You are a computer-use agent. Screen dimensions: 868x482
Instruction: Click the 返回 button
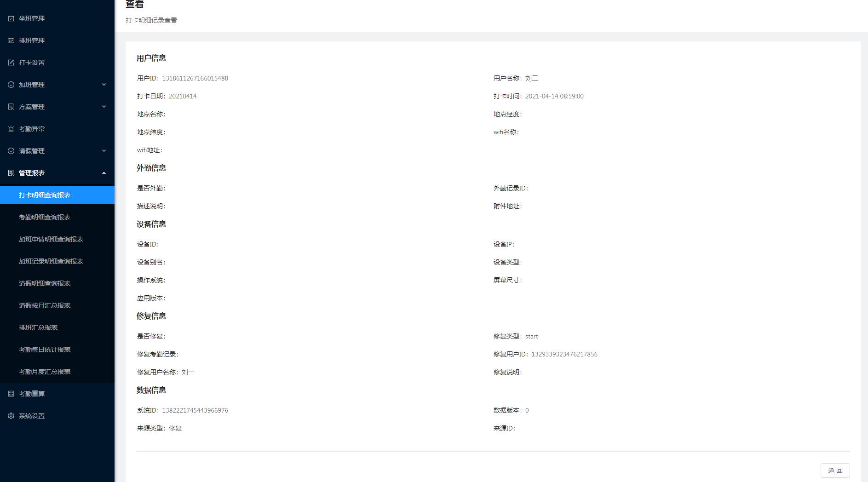[x=835, y=471]
